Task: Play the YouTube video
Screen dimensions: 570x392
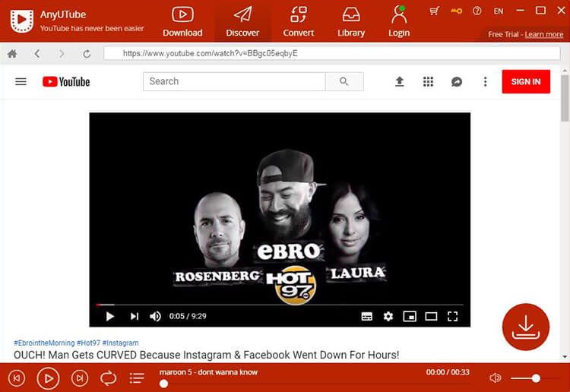Action: pyautogui.click(x=109, y=316)
